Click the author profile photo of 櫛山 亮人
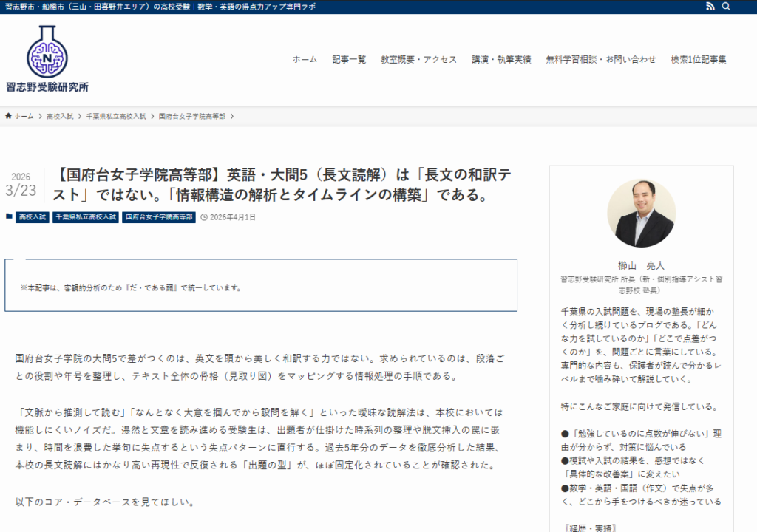The image size is (757, 532). click(x=641, y=213)
